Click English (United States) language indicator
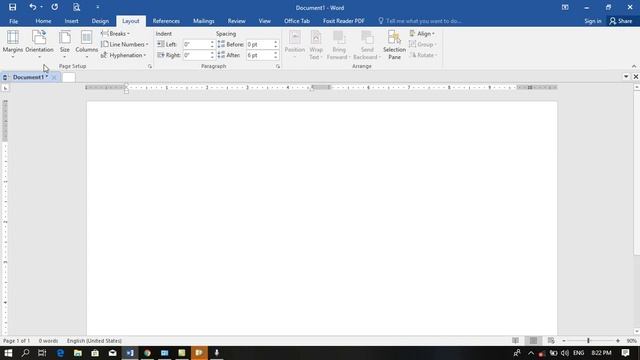 94,340
